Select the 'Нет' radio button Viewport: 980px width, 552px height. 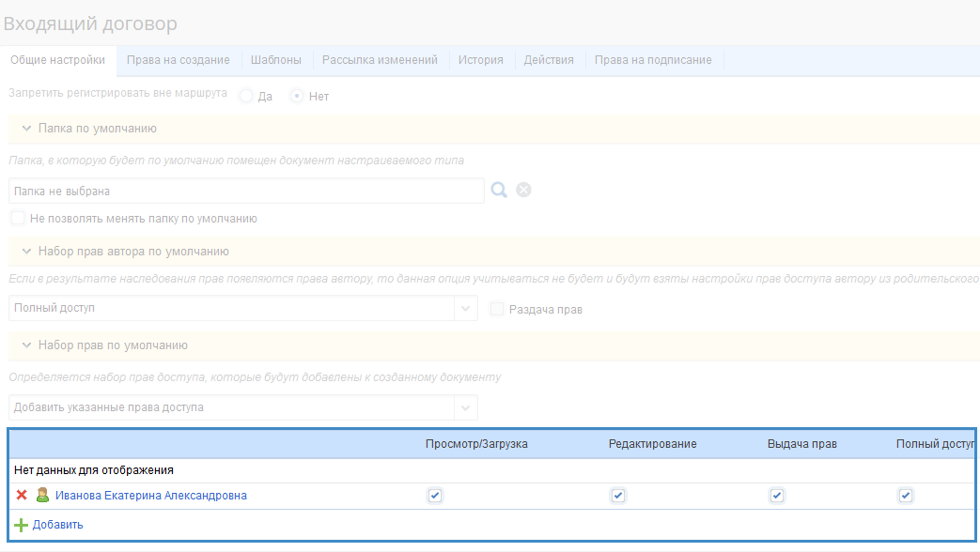pyautogui.click(x=297, y=96)
